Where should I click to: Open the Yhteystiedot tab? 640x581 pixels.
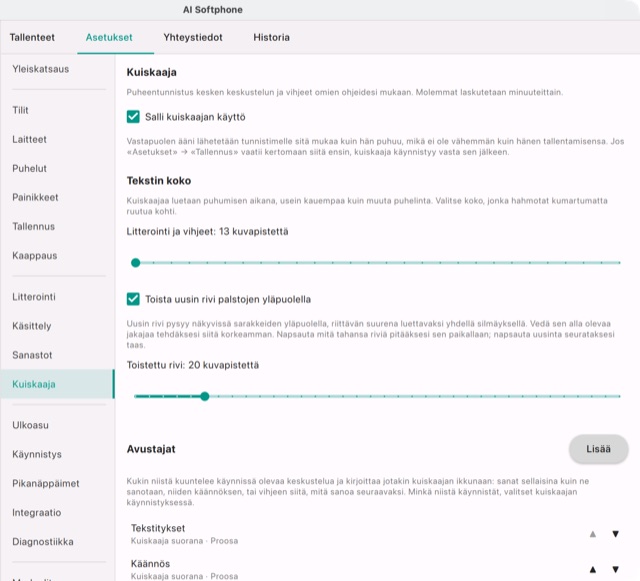coord(193,38)
